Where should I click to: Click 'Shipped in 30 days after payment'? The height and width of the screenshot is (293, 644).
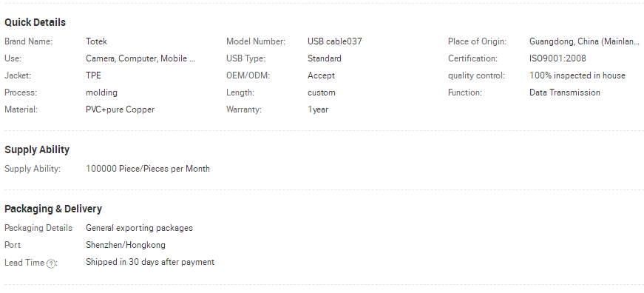(x=150, y=262)
